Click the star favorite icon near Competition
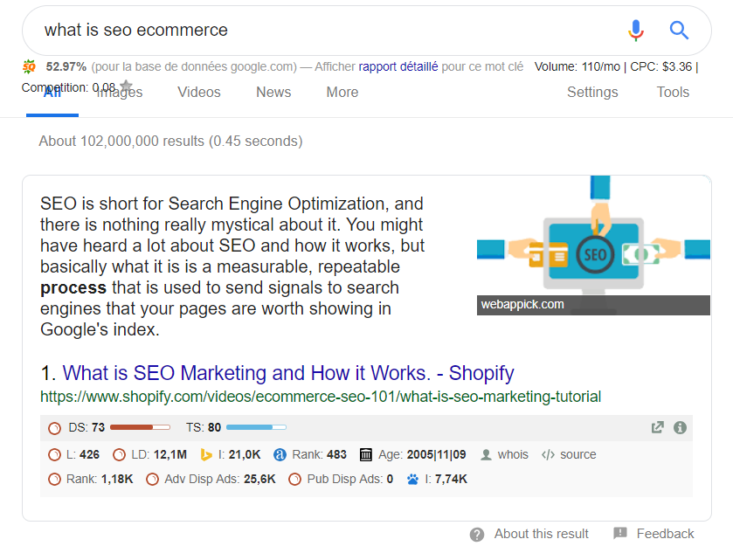 126,86
